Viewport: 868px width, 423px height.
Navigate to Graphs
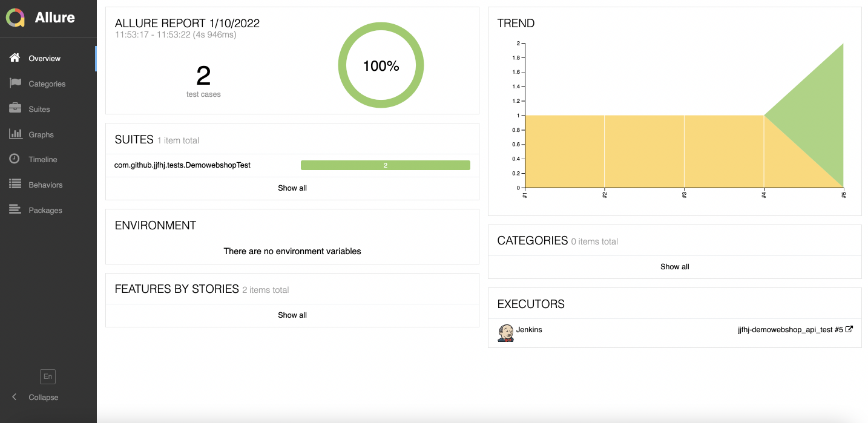(48, 134)
